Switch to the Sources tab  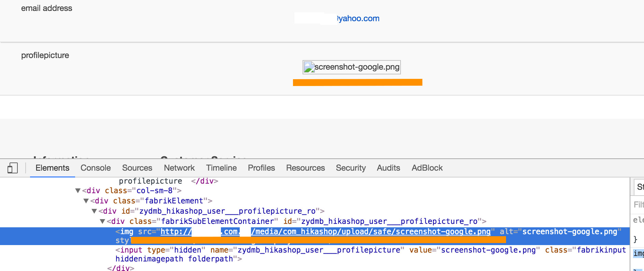tap(137, 168)
